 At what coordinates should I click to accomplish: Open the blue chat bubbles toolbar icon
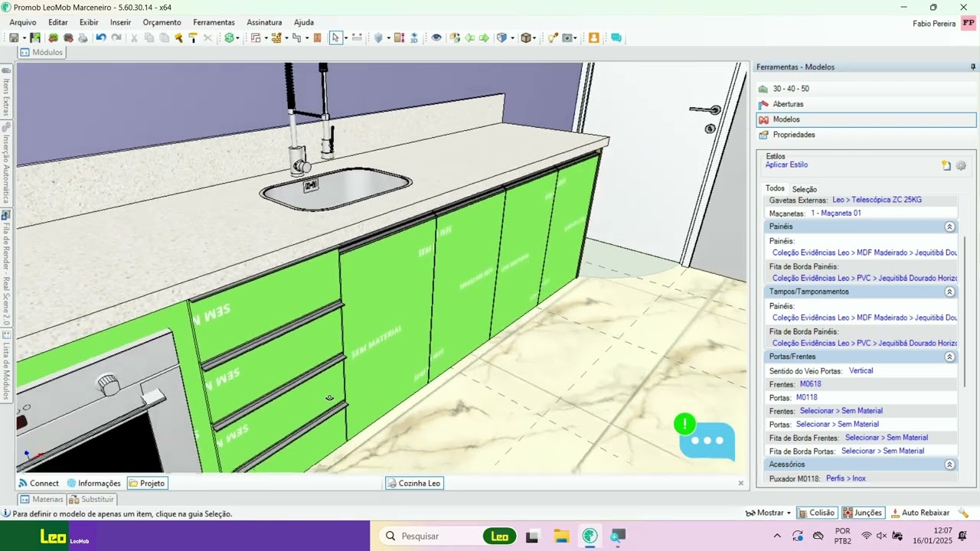pyautogui.click(x=616, y=37)
